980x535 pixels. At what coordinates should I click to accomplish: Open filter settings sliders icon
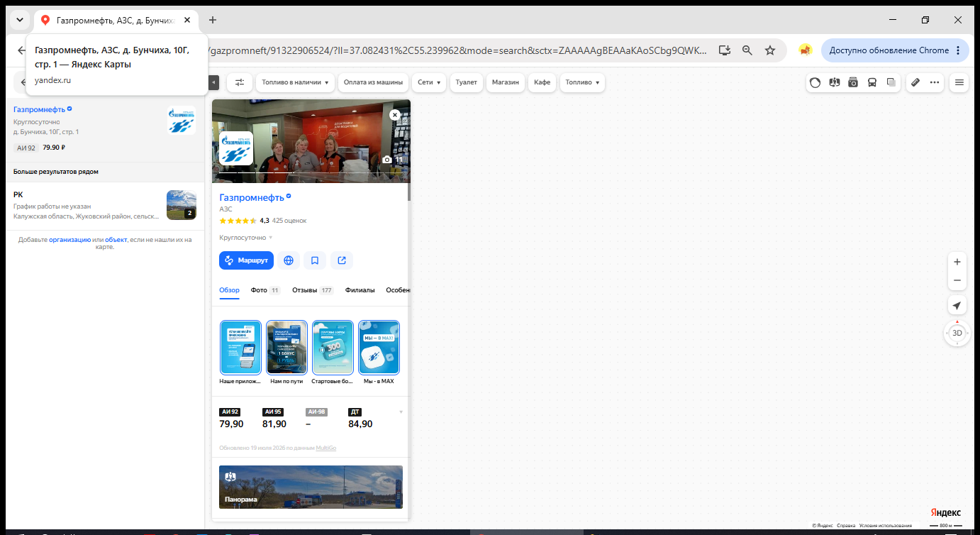(240, 82)
